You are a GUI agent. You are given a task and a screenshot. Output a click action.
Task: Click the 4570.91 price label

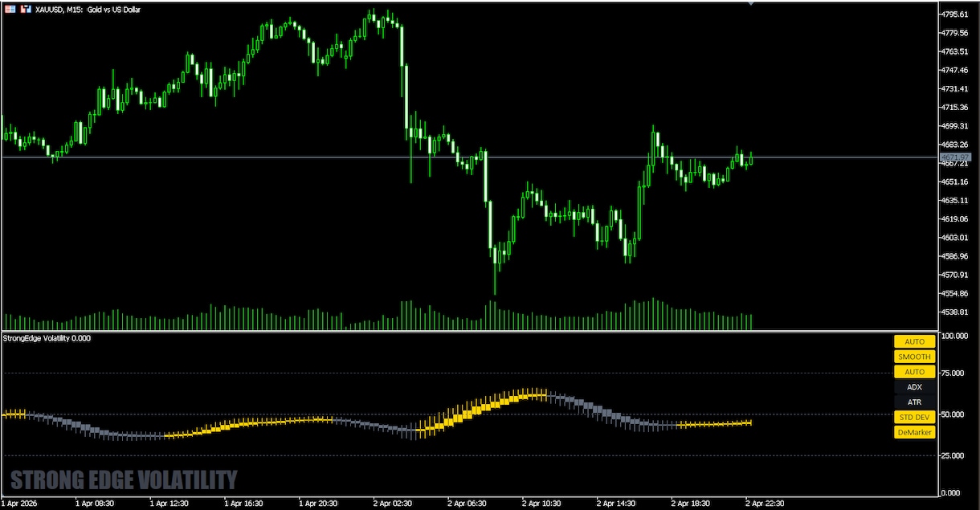pos(955,275)
